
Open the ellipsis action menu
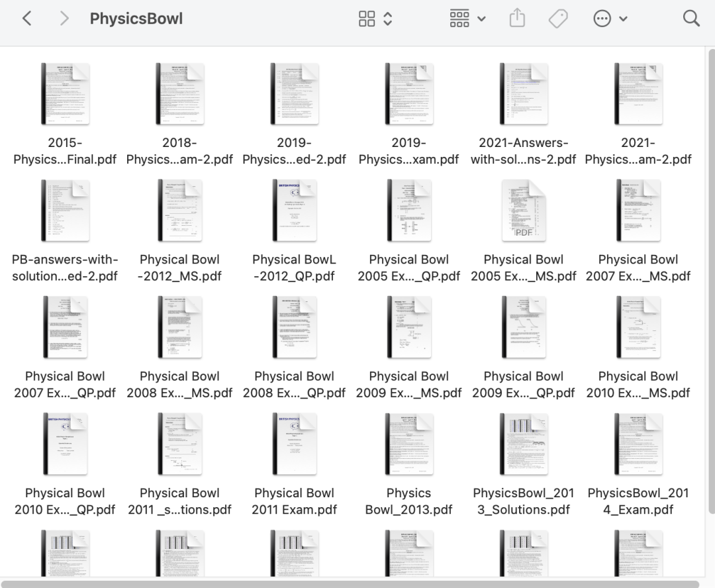[x=610, y=19]
